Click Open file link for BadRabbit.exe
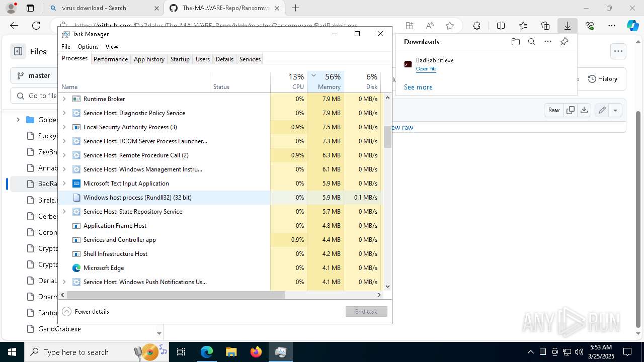Screen dimensions: 644x362 (x=426, y=69)
